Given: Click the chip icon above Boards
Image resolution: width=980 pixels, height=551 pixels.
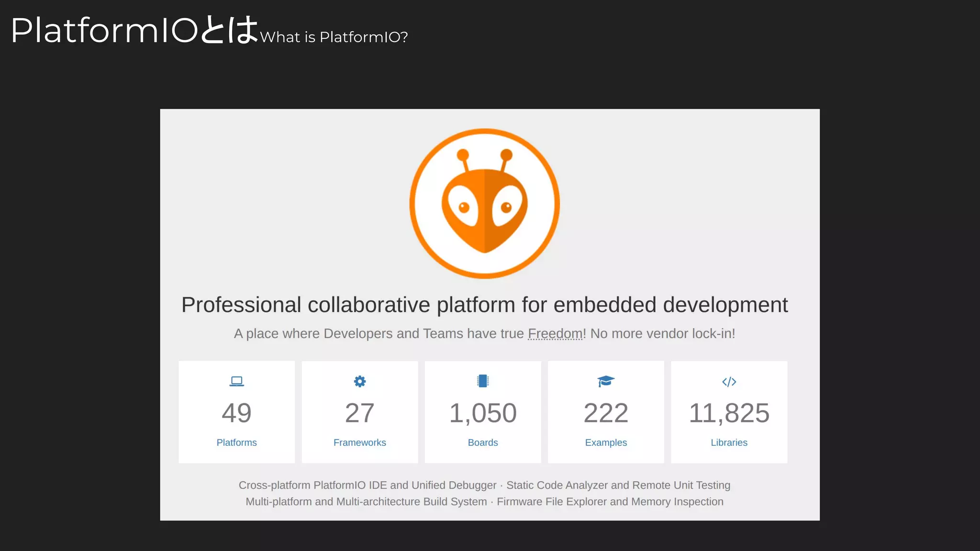Looking at the screenshot, I should click(483, 381).
